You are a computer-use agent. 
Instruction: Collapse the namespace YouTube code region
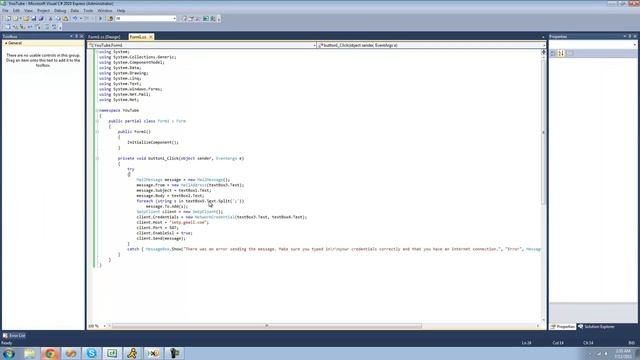click(x=98, y=110)
